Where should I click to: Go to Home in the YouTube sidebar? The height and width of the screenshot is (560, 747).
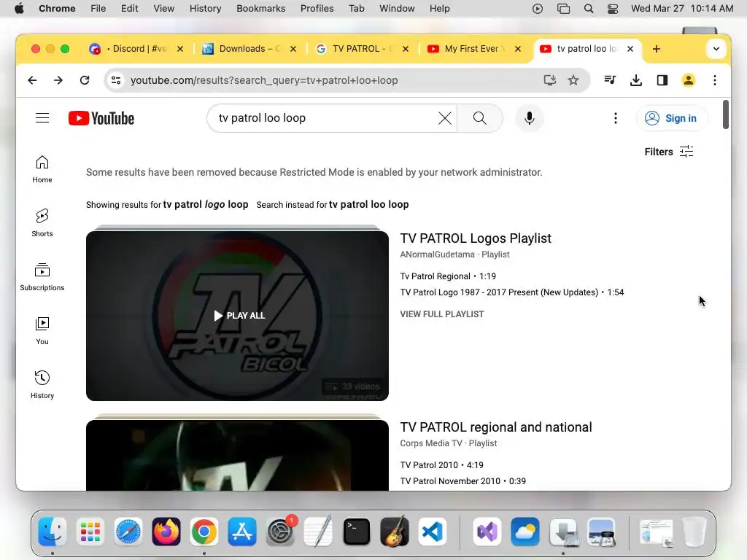pyautogui.click(x=42, y=169)
